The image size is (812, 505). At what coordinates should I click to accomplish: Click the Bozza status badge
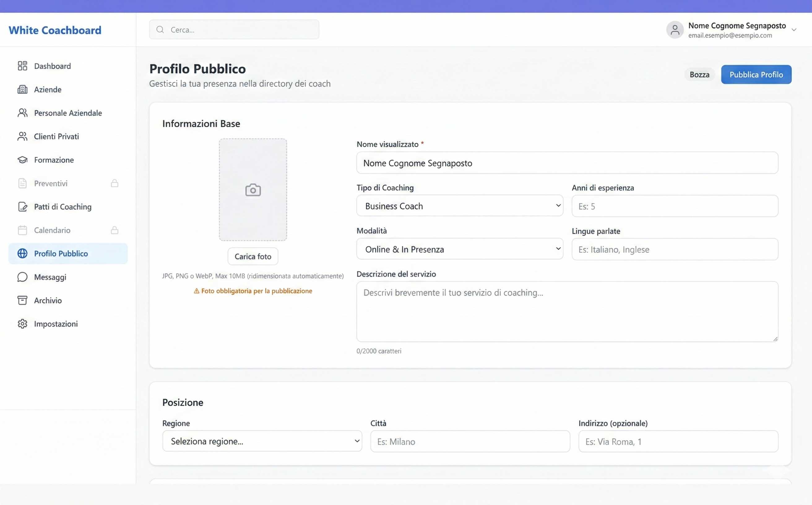[699, 75]
